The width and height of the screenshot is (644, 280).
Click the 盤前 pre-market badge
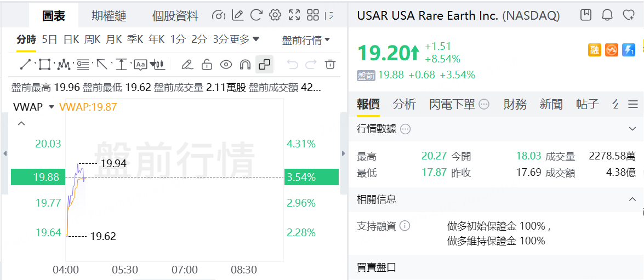[x=366, y=76]
